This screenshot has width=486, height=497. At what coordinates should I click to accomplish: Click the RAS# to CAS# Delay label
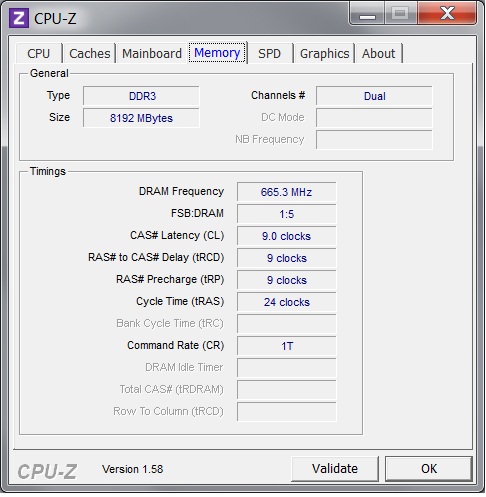[156, 257]
